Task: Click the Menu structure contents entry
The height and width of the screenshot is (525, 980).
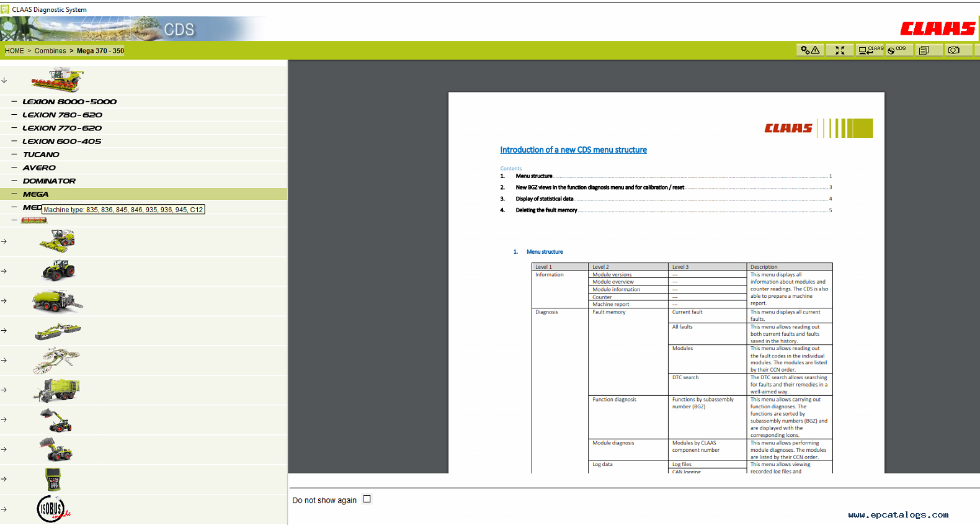Action: point(534,176)
